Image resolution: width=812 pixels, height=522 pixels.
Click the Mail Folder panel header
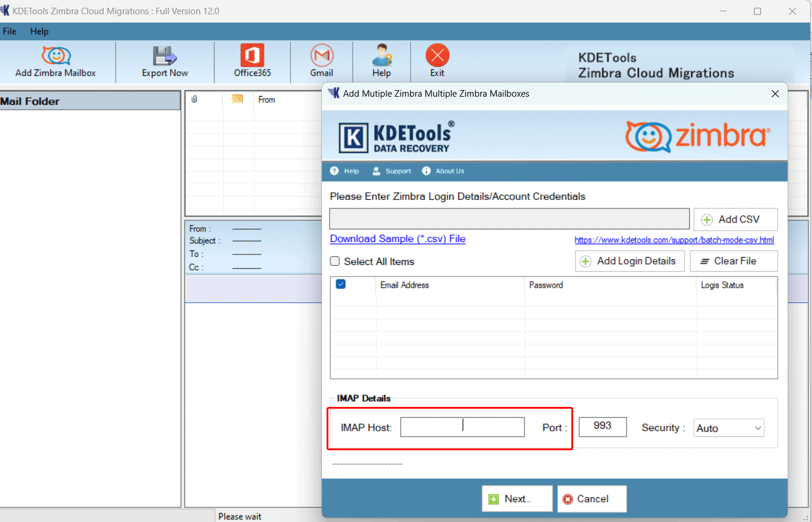(x=90, y=101)
